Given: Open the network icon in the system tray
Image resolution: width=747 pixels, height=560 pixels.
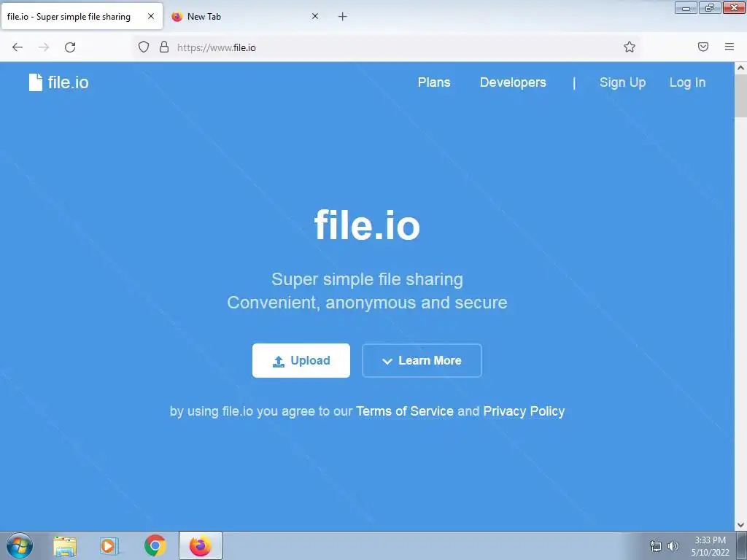Looking at the screenshot, I should point(656,546).
